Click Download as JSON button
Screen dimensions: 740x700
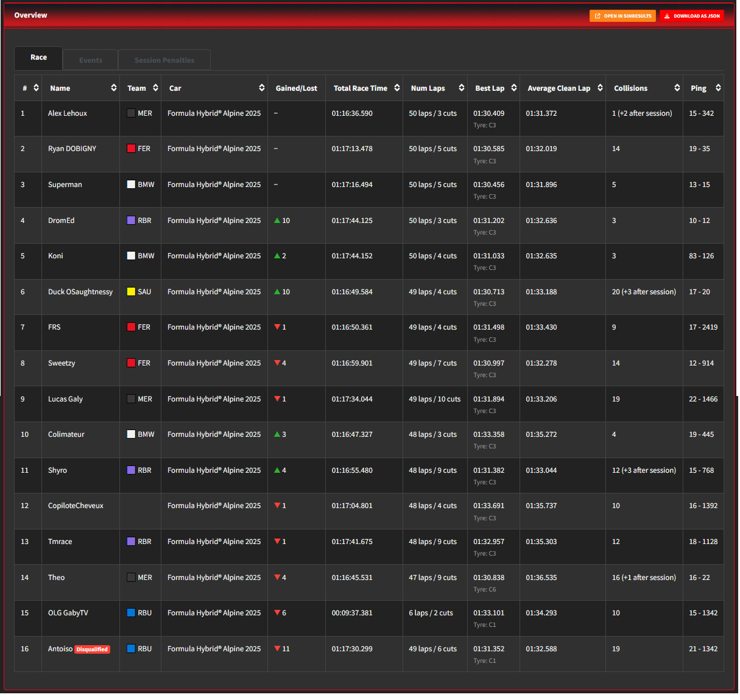coord(692,16)
